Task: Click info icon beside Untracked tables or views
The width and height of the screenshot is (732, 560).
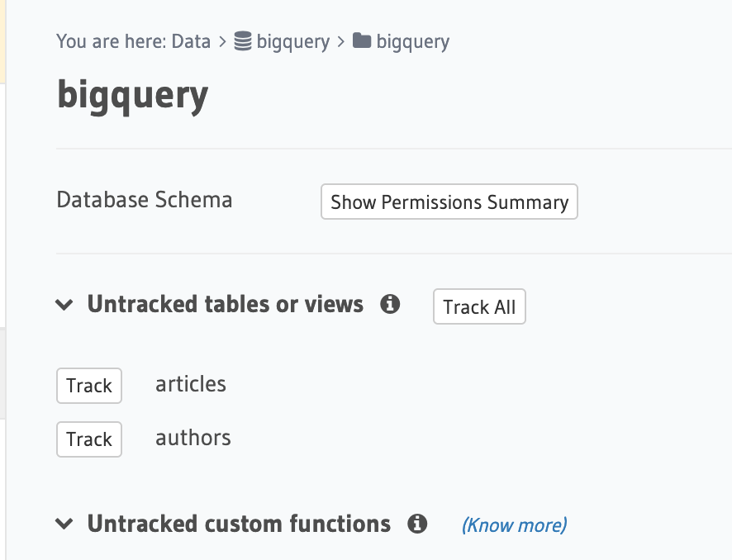Action: coord(390,305)
